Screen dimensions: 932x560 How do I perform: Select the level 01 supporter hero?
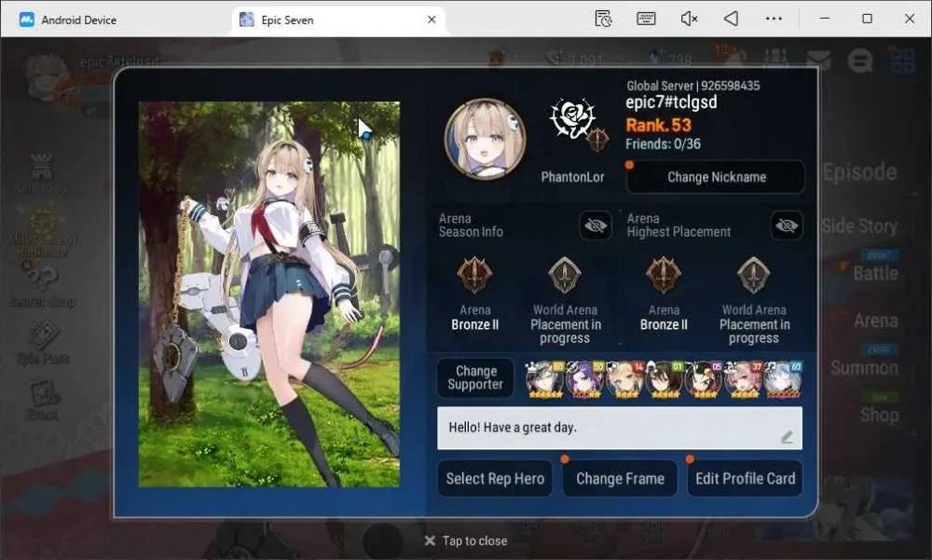point(665,378)
